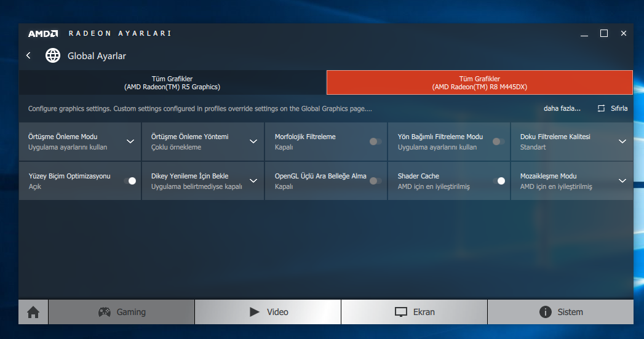The image size is (644, 339).
Task: Open Dikey Yenileme İçin Bekle dropdown
Action: (x=253, y=181)
